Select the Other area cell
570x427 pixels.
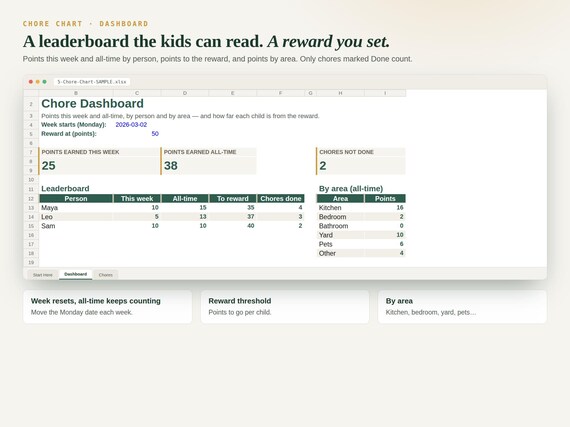pos(340,253)
